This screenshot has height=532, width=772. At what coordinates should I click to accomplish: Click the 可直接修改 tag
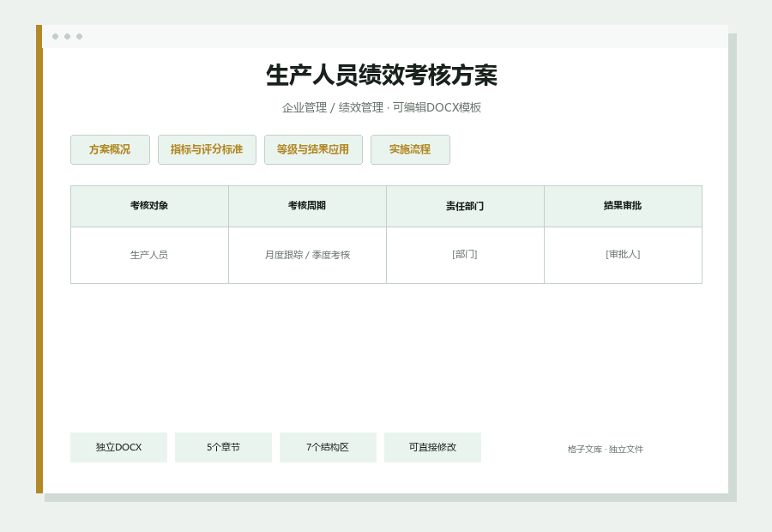point(432,447)
